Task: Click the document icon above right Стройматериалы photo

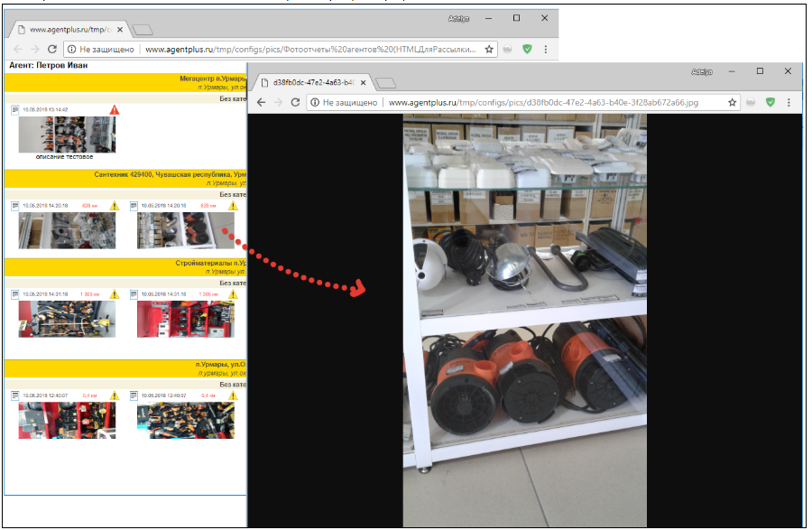Action: pyautogui.click(x=134, y=294)
